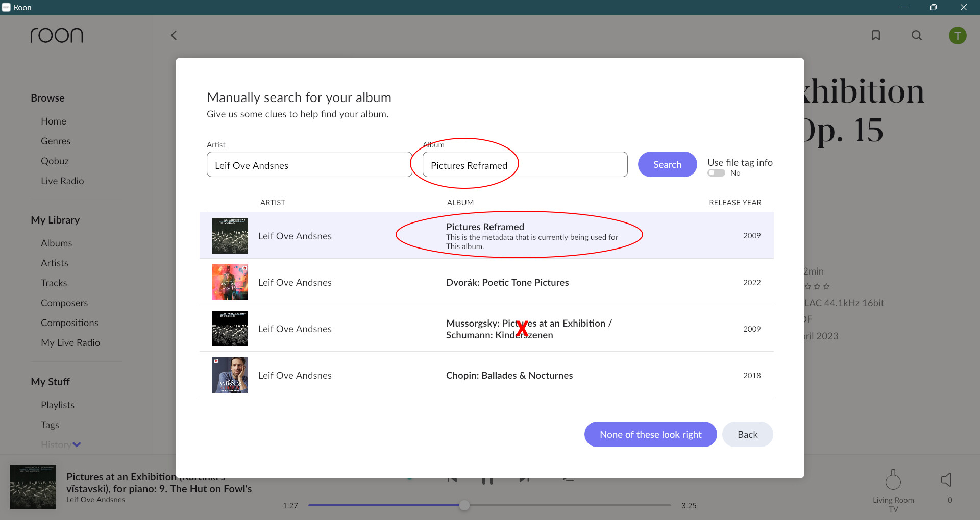Click the magnifier search icon in header

917,35
